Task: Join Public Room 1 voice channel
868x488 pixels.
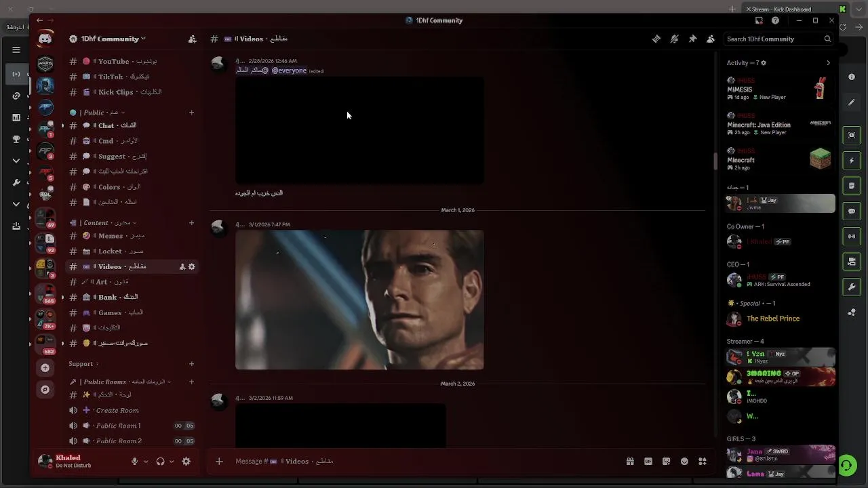Action: point(132,426)
